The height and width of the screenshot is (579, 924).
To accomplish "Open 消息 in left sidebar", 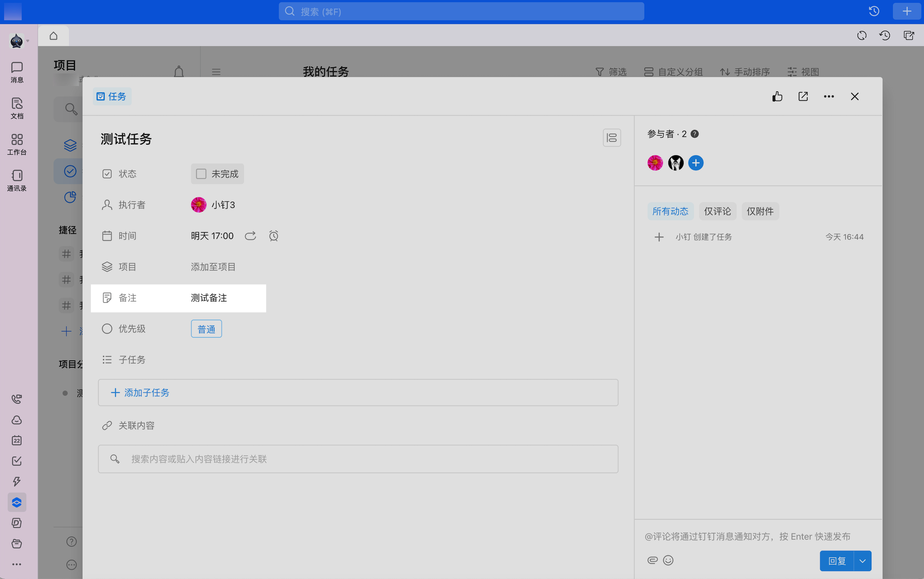I will click(x=17, y=72).
